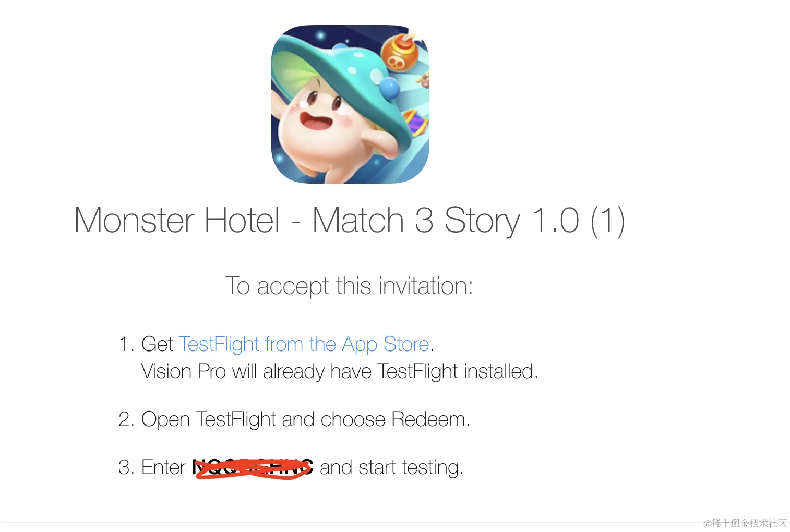
Task: Click the word 'Get' in step one
Action: point(157,344)
